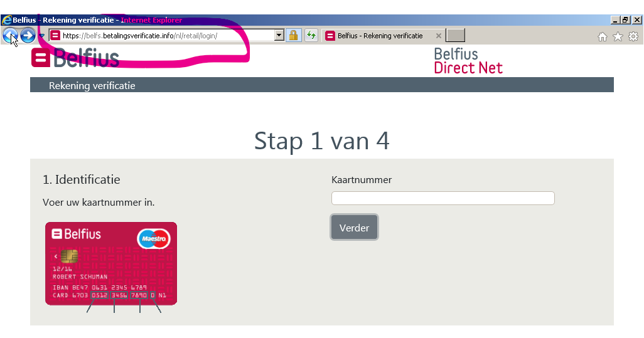The width and height of the screenshot is (644, 338).
Task: Go back with the browser Back arrow
Action: 10,36
